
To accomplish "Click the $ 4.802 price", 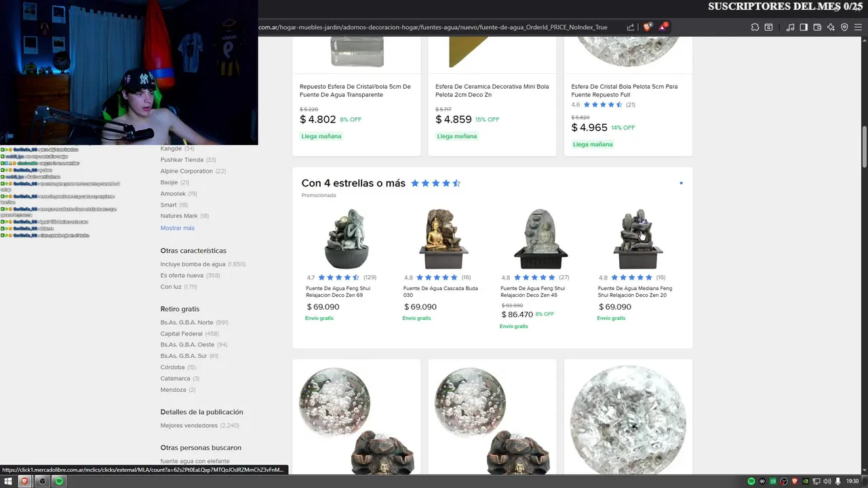I will click(318, 119).
